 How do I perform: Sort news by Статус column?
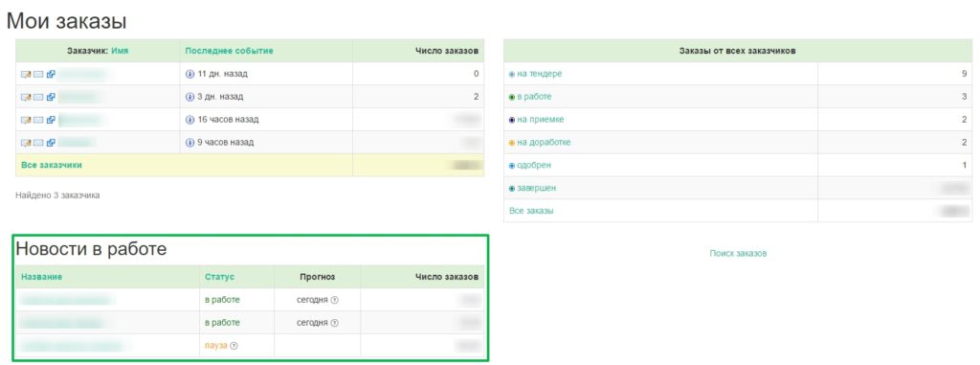click(x=219, y=277)
